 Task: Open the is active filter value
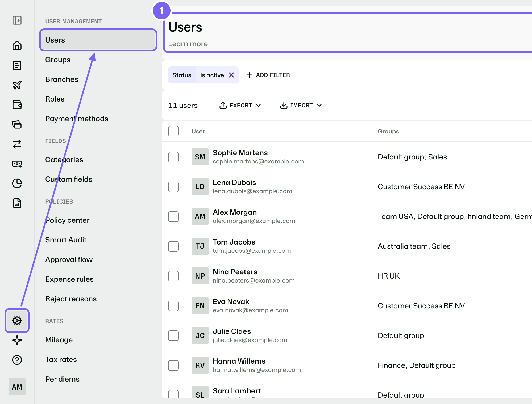tap(212, 75)
